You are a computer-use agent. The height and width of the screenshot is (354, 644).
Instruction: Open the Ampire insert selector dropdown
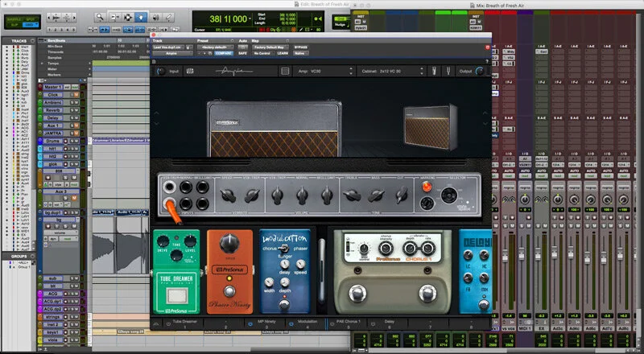[x=171, y=53]
